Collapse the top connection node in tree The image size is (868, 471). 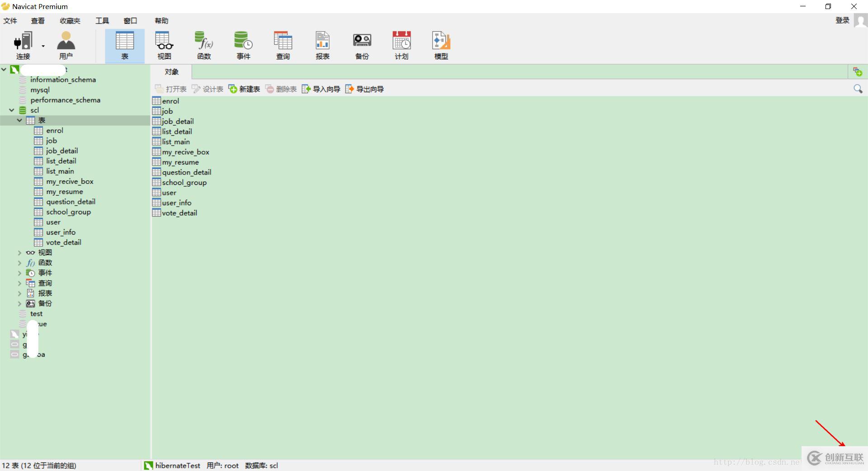4,69
